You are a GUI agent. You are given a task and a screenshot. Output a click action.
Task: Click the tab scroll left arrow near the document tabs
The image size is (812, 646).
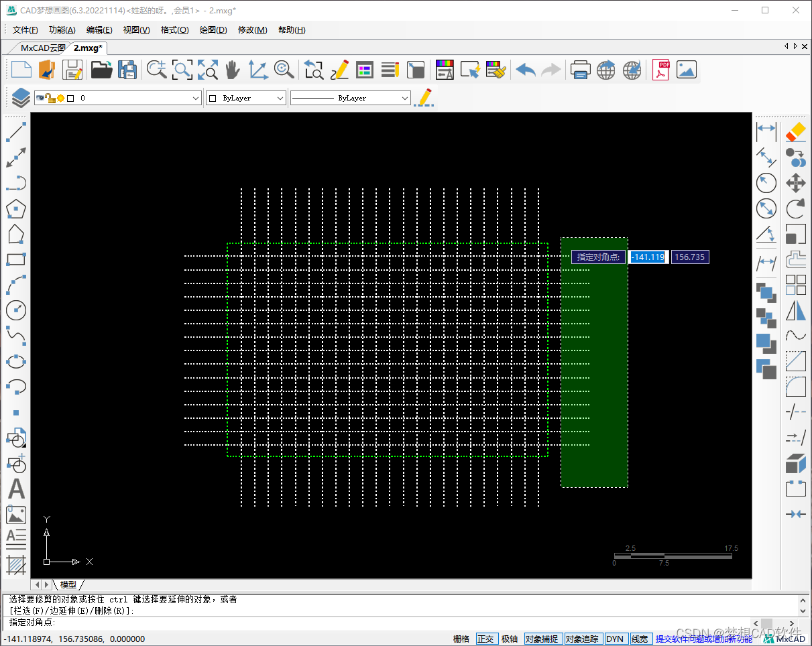(x=787, y=46)
